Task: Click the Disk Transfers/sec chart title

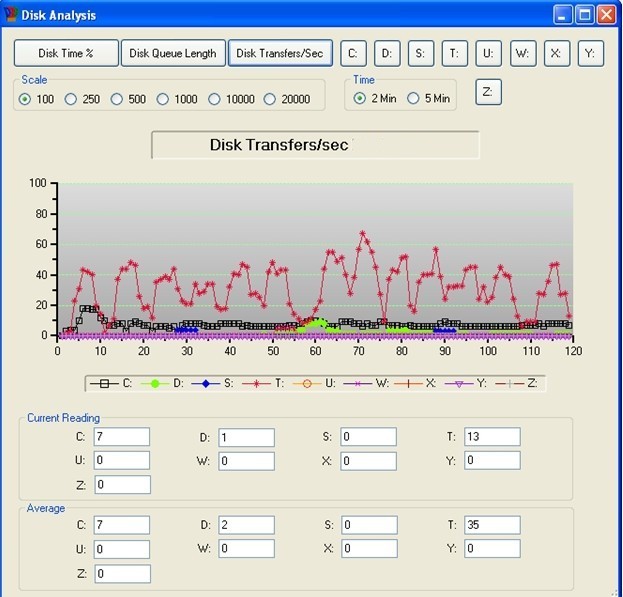Action: 279,145
